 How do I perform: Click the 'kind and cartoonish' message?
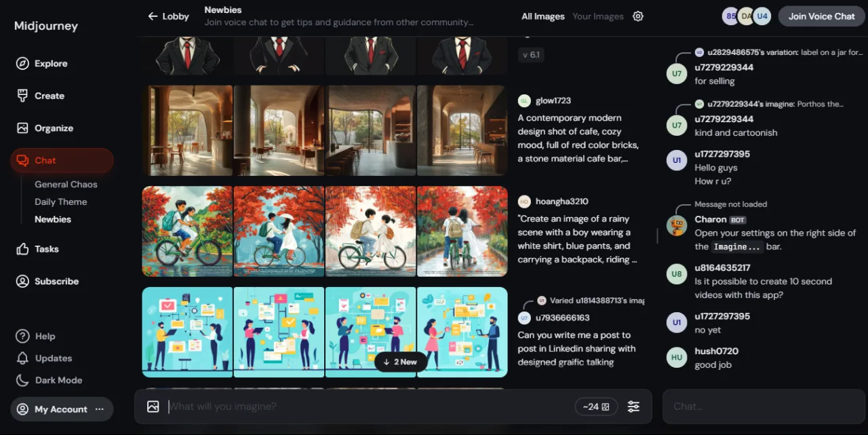tap(736, 132)
